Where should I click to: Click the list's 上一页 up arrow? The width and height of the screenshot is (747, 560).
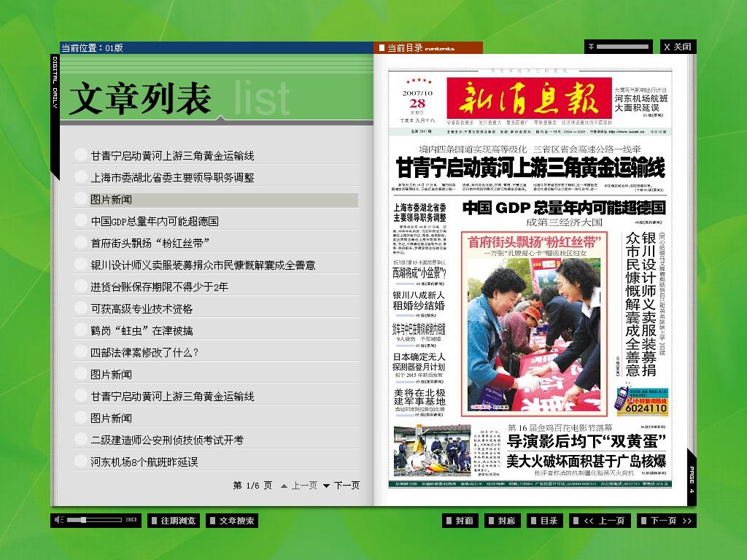click(285, 486)
